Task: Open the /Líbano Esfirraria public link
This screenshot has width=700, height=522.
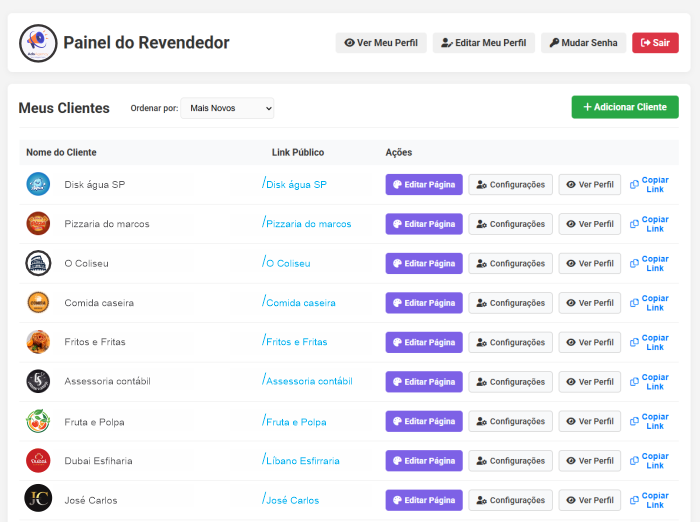Action: (301, 460)
